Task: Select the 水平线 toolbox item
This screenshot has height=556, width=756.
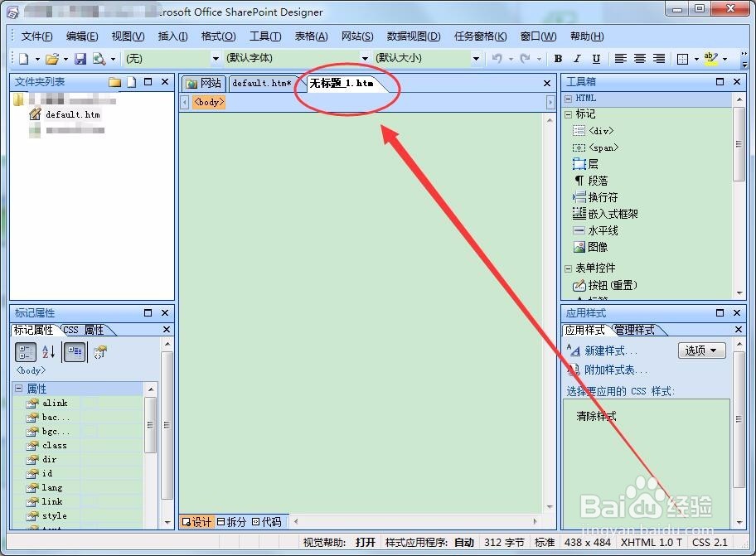Action: (595, 230)
